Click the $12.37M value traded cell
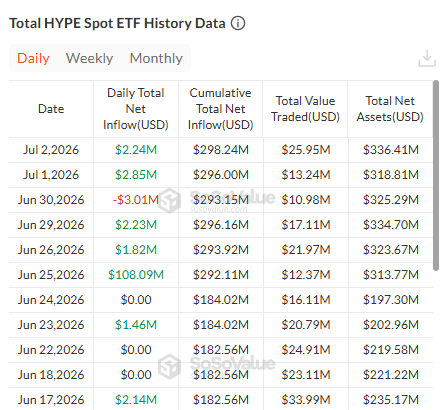 (306, 275)
